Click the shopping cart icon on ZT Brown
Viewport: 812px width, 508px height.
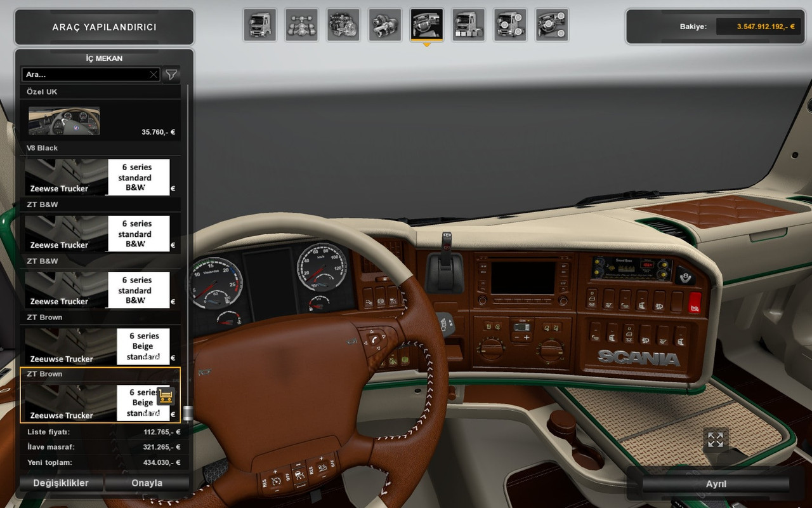(166, 396)
